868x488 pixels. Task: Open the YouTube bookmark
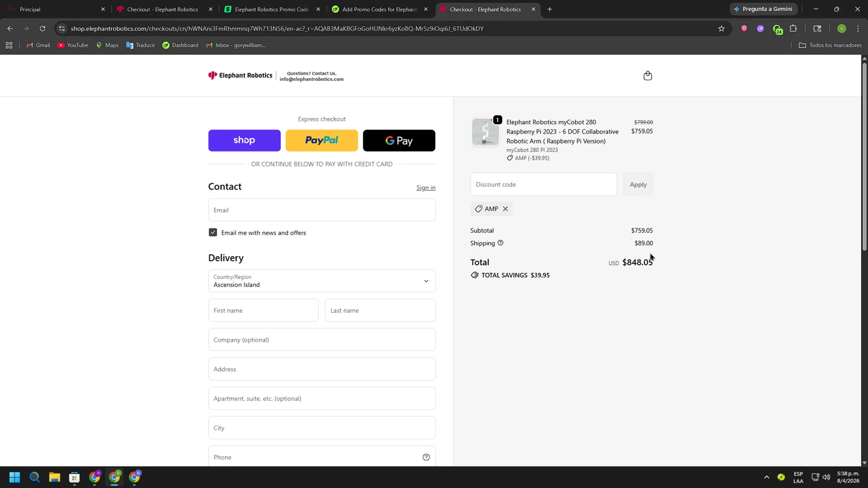pyautogui.click(x=73, y=45)
